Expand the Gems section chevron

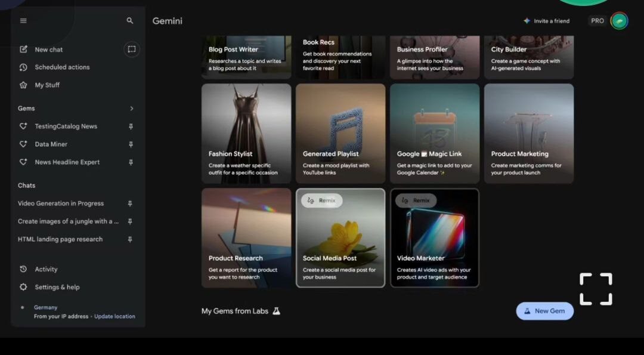pos(131,109)
